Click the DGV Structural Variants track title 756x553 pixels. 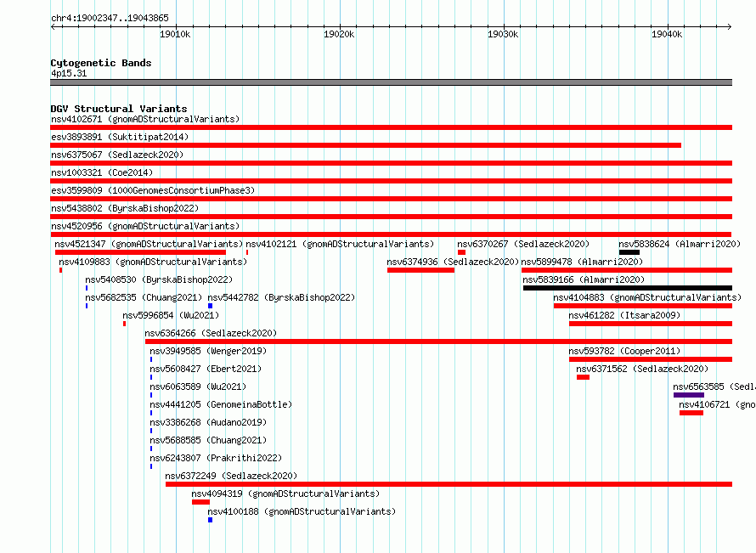(119, 109)
